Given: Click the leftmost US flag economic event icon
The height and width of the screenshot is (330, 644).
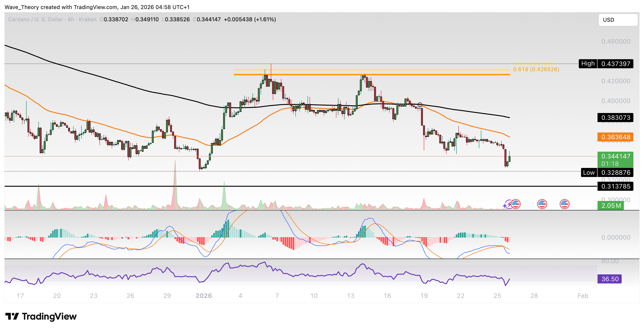Looking at the screenshot, I should (x=516, y=204).
